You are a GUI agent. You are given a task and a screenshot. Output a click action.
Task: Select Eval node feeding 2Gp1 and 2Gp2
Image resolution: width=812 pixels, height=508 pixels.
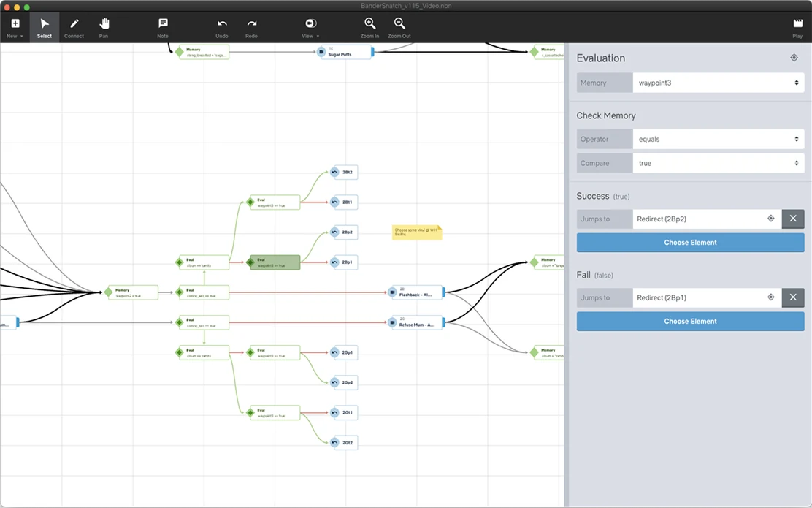point(273,352)
